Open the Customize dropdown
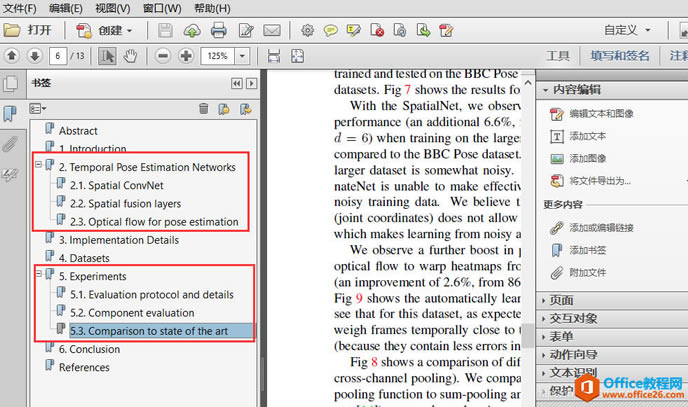Viewport: 688px width, 407px height. (648, 30)
